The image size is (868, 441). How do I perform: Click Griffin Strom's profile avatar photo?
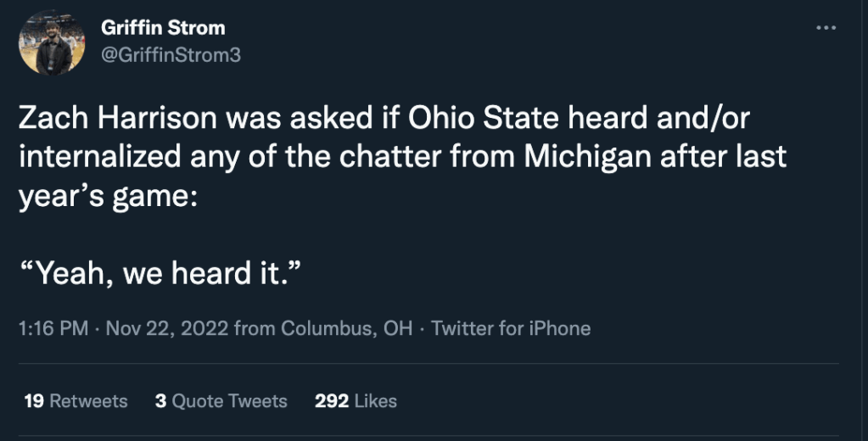[x=52, y=43]
